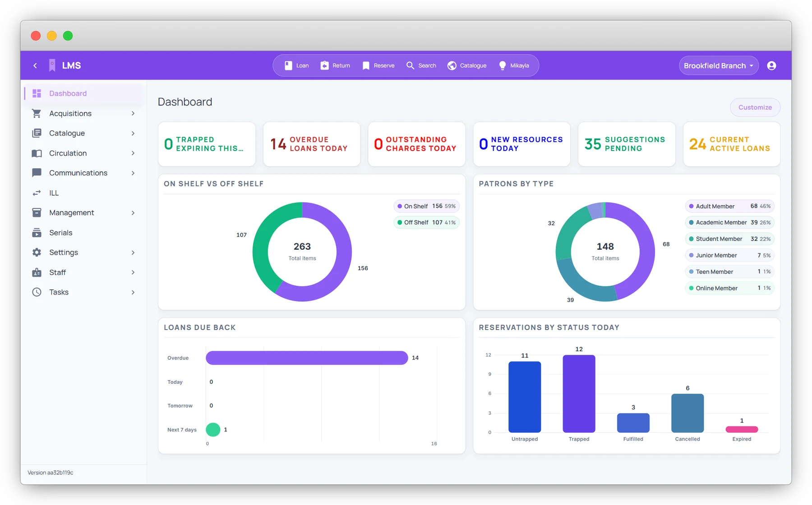Toggle the Off Shelf legend item
This screenshot has height=505, width=812.
coord(426,222)
